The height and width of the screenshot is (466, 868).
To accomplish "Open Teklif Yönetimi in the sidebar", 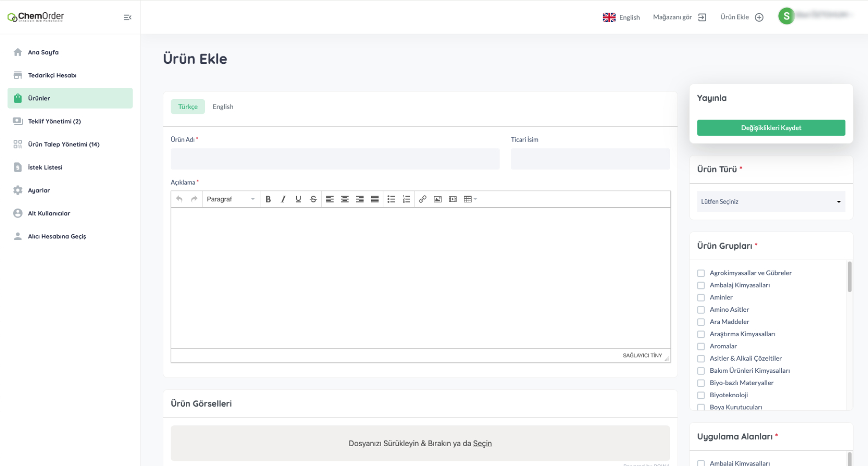I will [x=54, y=121].
